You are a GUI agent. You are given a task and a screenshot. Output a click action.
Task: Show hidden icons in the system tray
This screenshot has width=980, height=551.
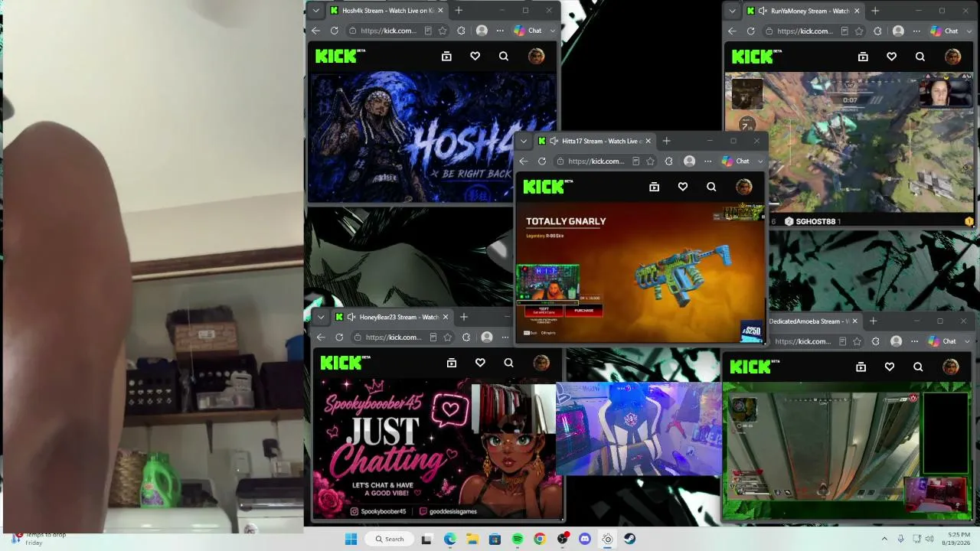tap(884, 539)
